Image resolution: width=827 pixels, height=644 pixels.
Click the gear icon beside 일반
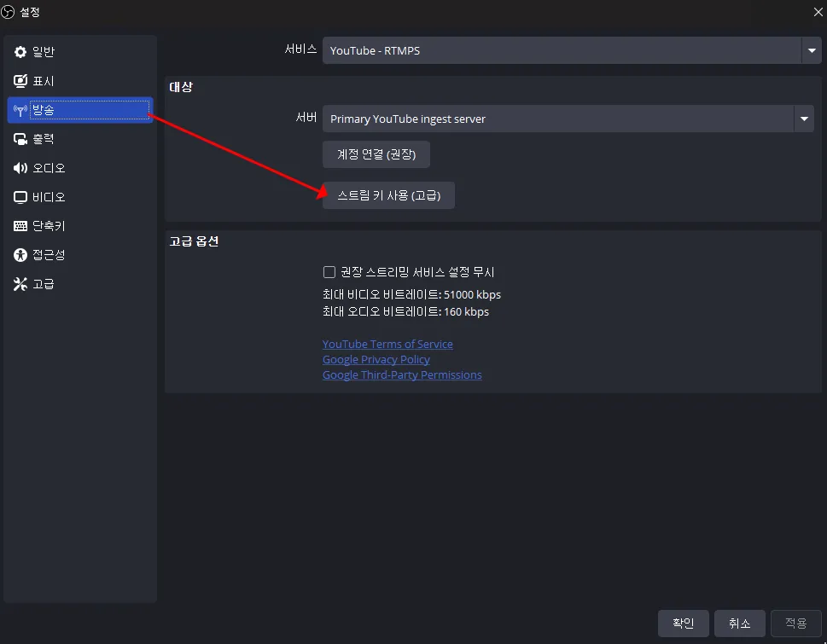pos(20,52)
